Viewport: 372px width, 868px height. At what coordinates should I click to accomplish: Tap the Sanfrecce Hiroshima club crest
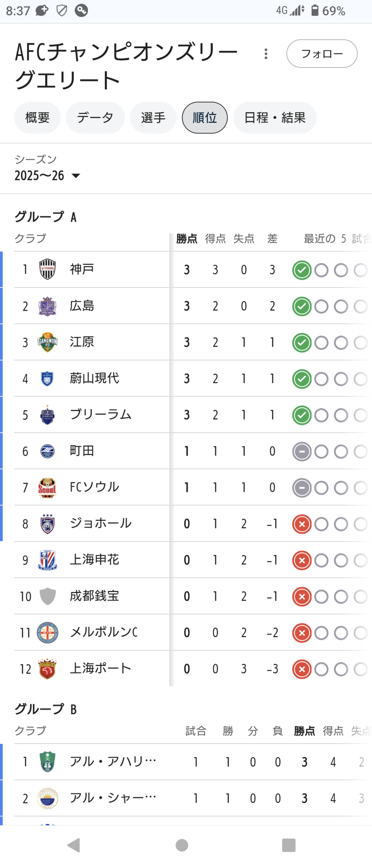coord(47,306)
